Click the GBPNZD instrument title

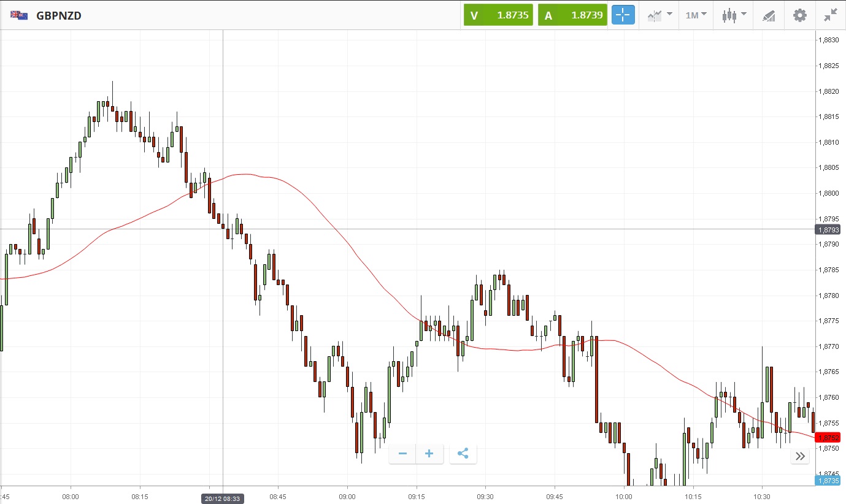(59, 15)
